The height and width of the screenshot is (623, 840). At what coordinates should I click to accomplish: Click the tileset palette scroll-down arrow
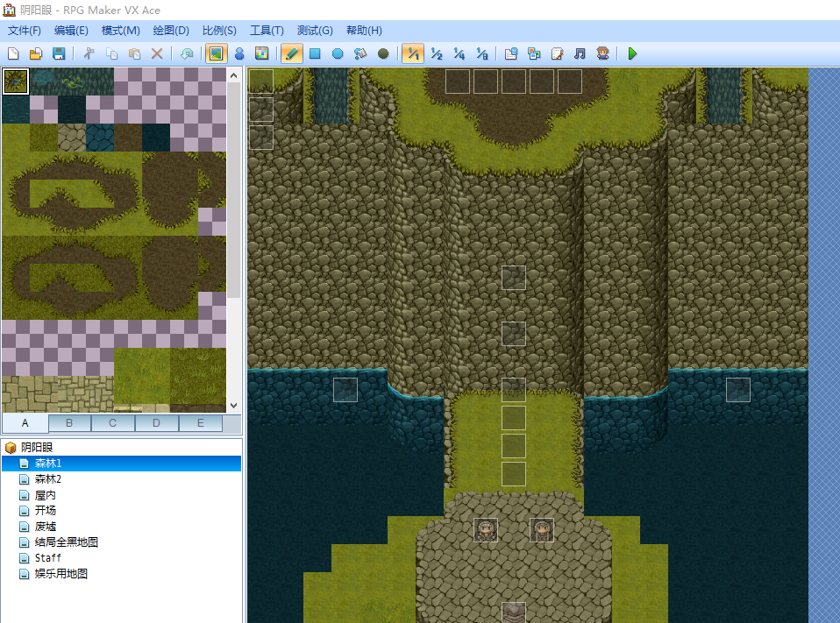[233, 406]
